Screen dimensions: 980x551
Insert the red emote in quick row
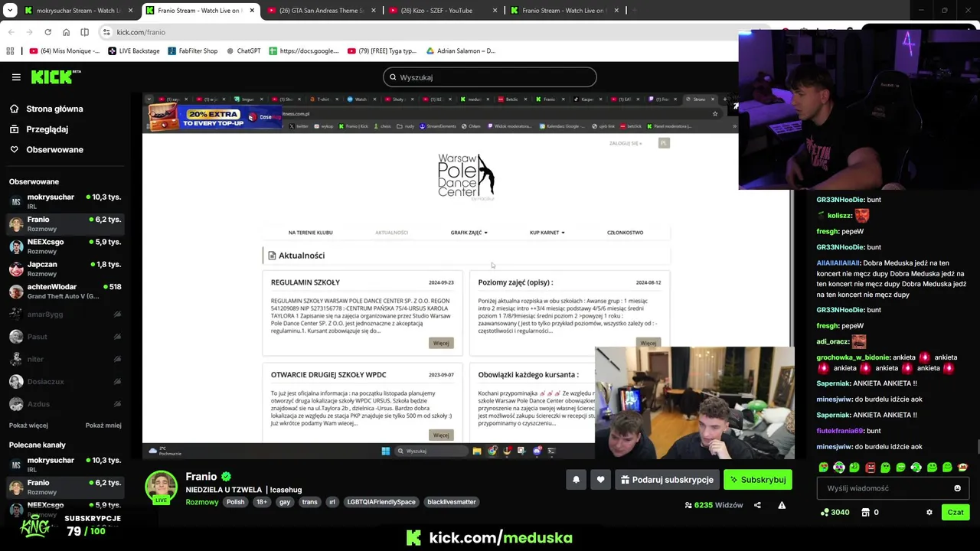point(870,468)
